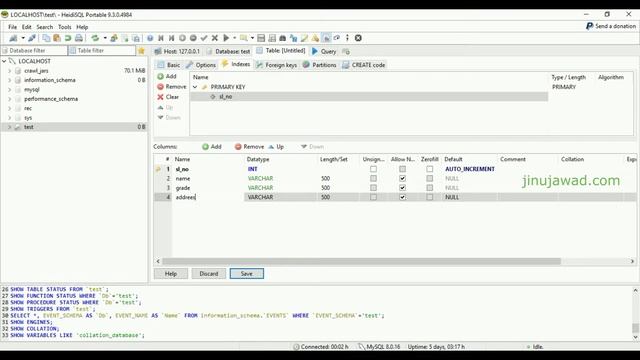Switch to the Database: test tab
The image size is (640, 360).
[x=229, y=51]
